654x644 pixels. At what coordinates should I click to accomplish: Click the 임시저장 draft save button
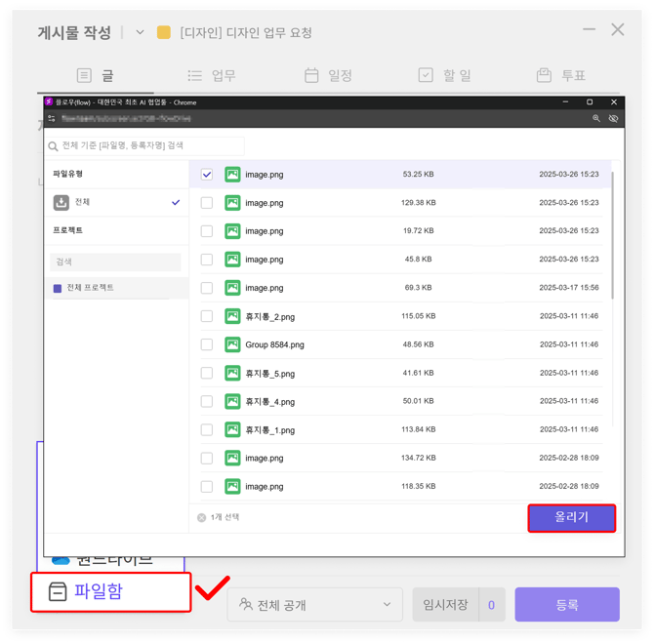pos(445,605)
